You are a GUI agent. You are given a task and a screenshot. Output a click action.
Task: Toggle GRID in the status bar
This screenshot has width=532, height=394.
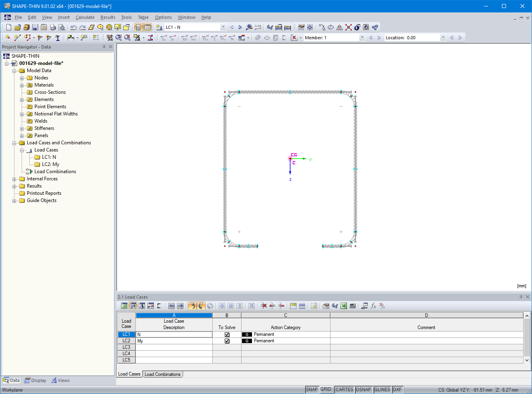(326, 390)
